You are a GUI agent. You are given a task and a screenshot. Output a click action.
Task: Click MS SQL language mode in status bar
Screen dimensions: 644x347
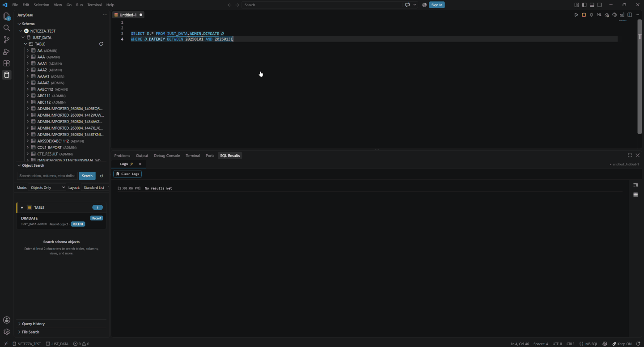click(x=591, y=344)
